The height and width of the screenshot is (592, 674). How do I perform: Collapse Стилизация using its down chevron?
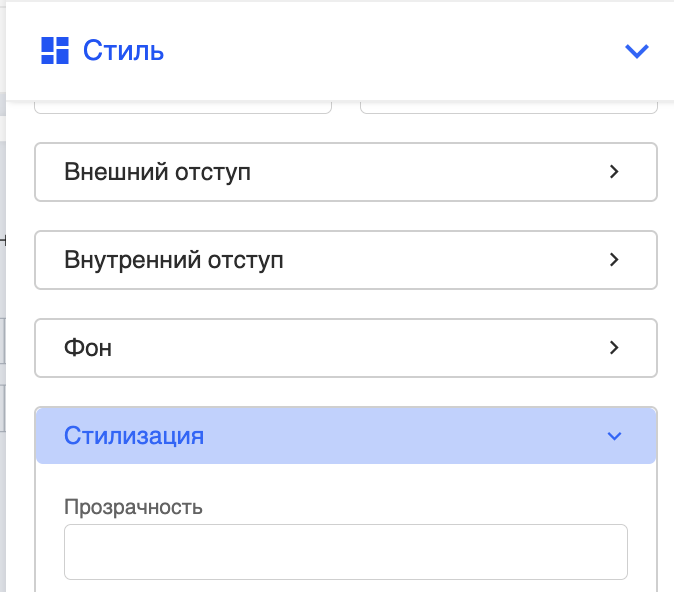tap(614, 436)
